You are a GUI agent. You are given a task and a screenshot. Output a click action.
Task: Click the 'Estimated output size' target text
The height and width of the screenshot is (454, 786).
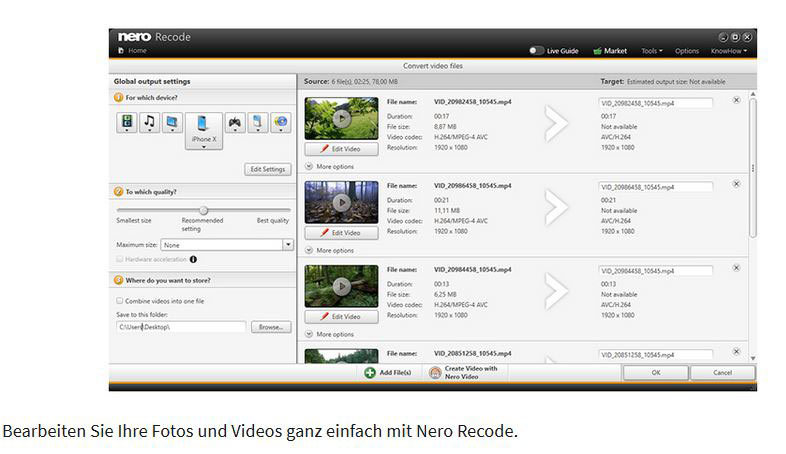pos(676,81)
